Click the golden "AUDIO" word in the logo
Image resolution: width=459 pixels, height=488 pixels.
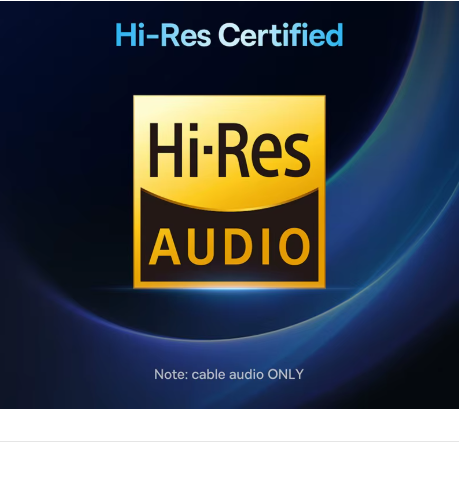(229, 247)
